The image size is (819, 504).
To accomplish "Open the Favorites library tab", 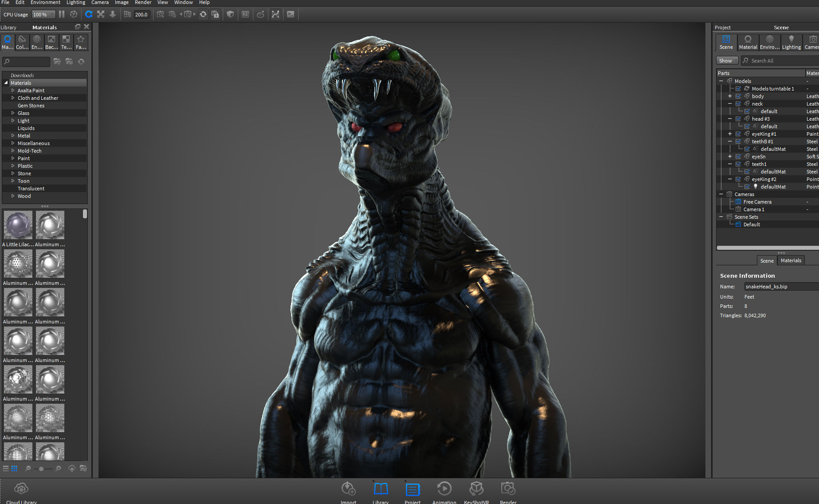I will pos(81,42).
